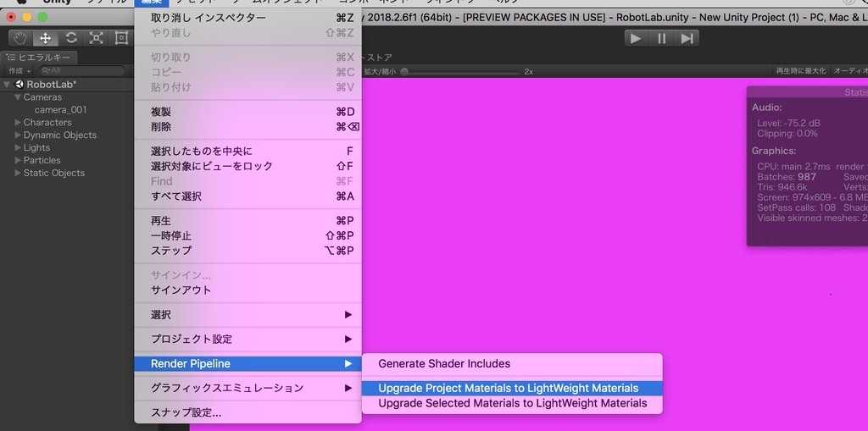Click the Unity scene icon beside RobotLab
This screenshot has width=868, height=431.
pyautogui.click(x=19, y=85)
